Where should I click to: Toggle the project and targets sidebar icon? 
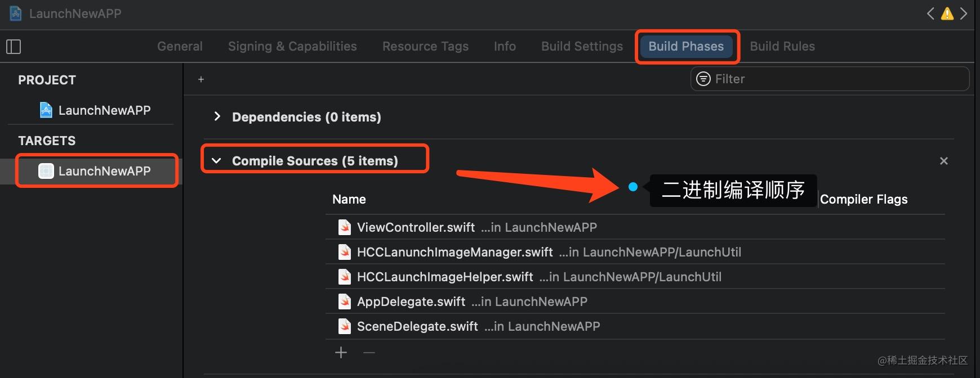click(x=14, y=47)
